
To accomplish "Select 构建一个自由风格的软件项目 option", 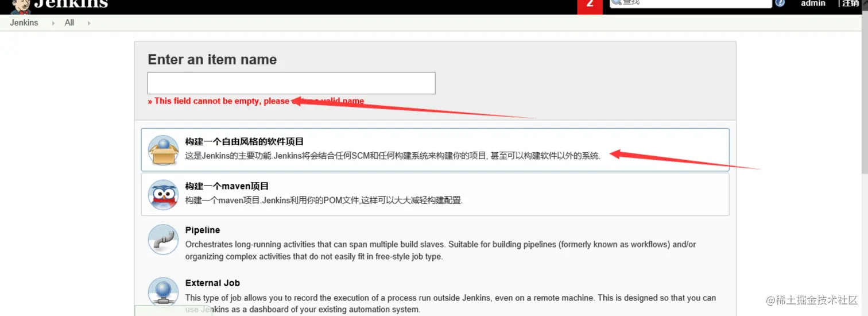I will 435,149.
